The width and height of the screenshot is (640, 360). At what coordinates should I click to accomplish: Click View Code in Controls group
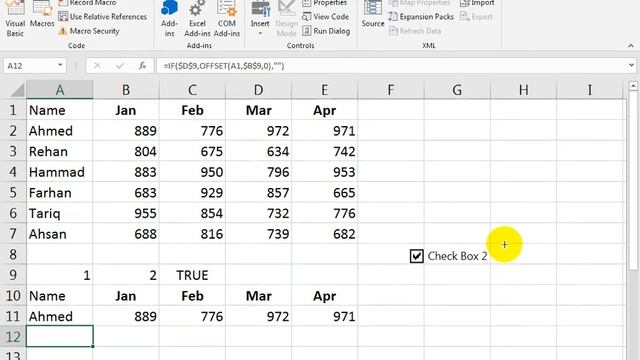click(x=325, y=17)
